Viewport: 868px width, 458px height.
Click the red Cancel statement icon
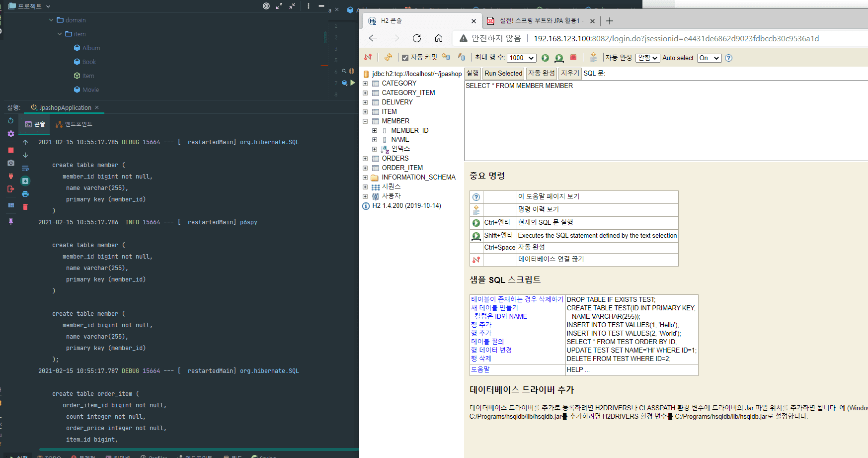[x=573, y=57]
